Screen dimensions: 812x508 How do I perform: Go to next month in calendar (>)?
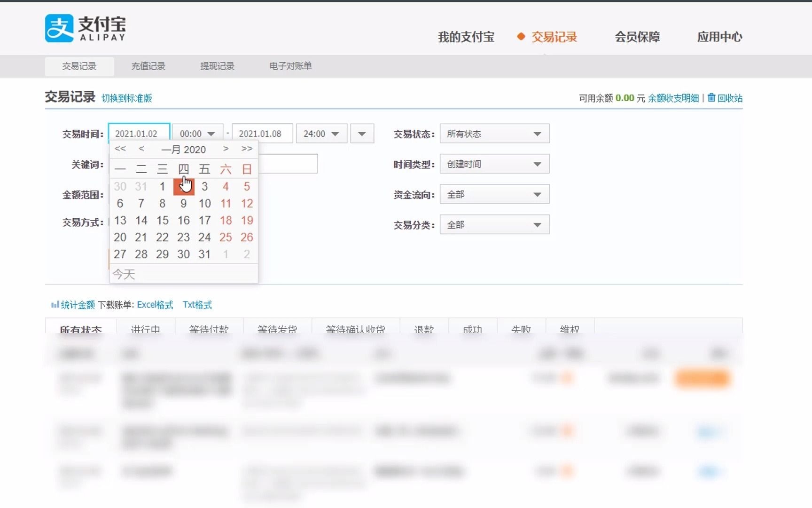tap(226, 149)
